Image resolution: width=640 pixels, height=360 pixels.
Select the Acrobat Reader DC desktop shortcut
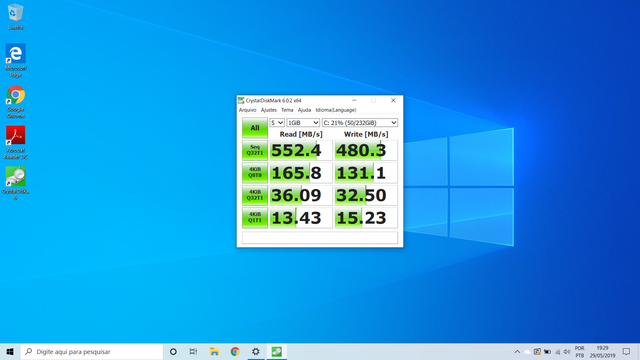(16, 142)
